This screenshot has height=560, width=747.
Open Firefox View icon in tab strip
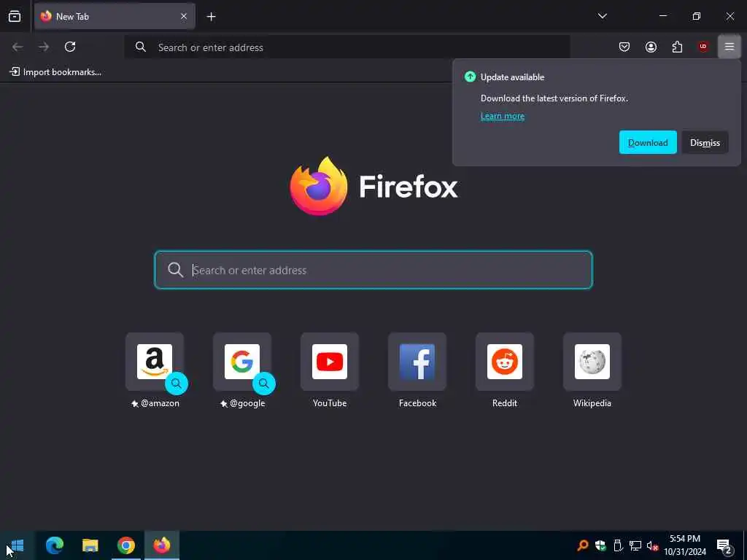pyautogui.click(x=15, y=16)
